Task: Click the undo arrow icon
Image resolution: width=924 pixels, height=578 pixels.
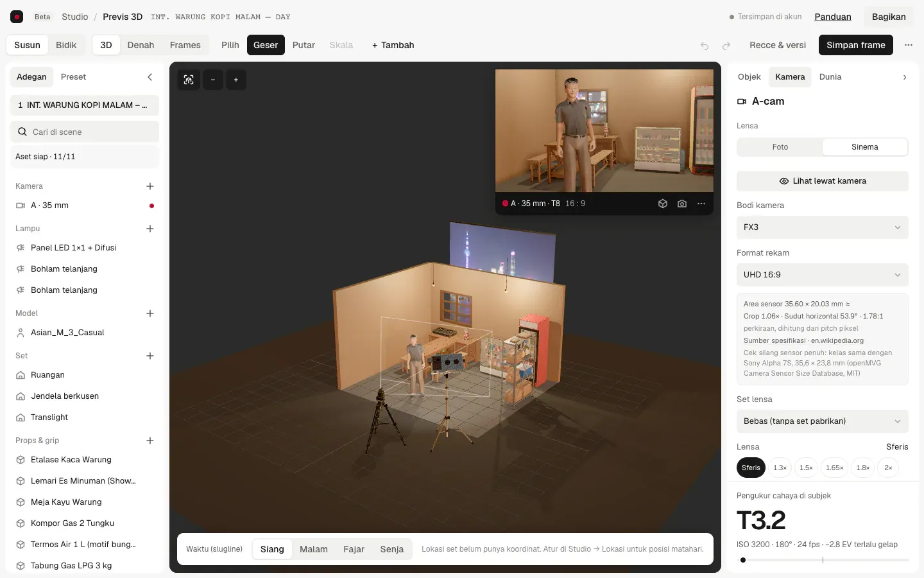Action: [705, 46]
